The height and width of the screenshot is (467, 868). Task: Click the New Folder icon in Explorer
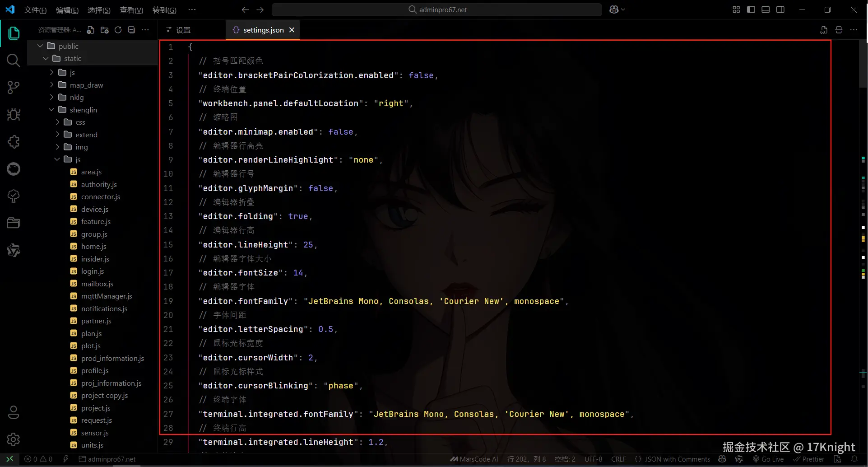[104, 30]
